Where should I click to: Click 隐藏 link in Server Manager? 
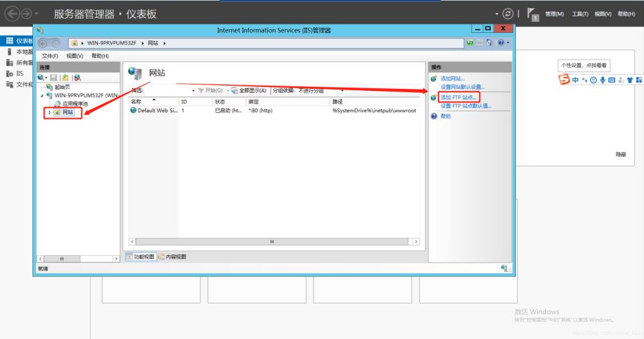[x=621, y=155]
